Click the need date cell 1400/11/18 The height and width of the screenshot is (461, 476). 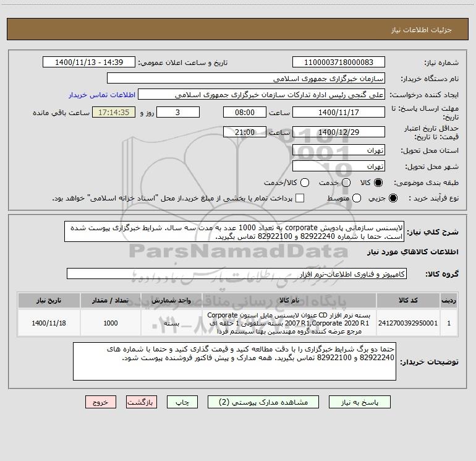pos(49,323)
